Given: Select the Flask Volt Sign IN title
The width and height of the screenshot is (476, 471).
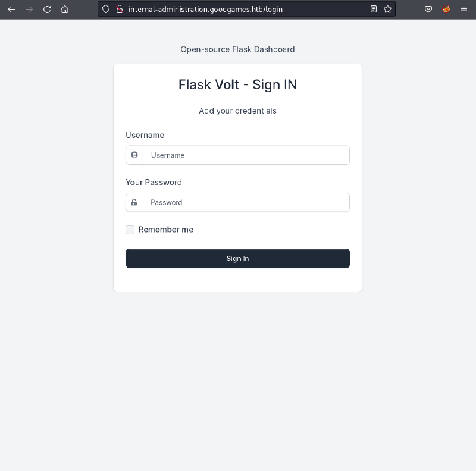Looking at the screenshot, I should tap(237, 84).
